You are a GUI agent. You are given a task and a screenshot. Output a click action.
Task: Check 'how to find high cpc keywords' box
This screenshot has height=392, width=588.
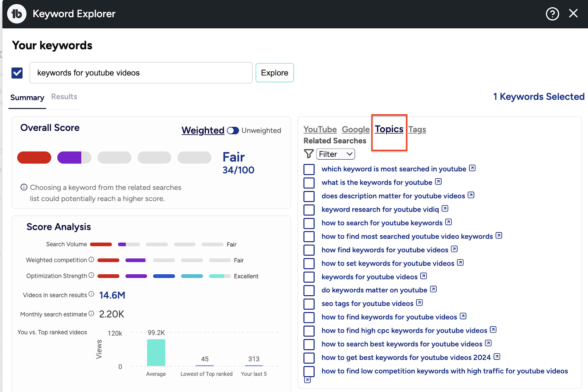(x=309, y=331)
